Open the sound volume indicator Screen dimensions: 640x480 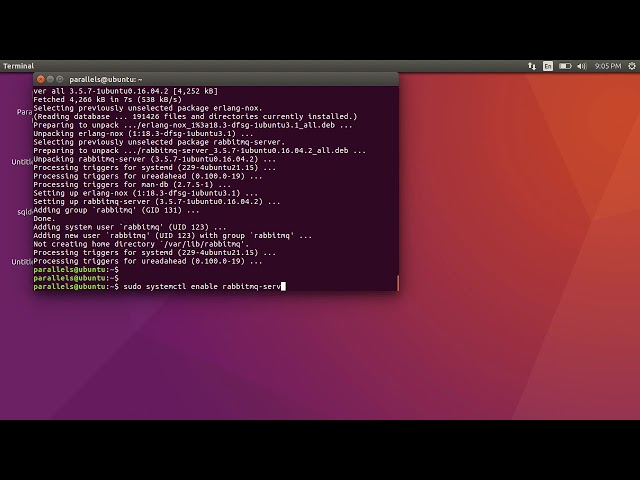coord(582,66)
